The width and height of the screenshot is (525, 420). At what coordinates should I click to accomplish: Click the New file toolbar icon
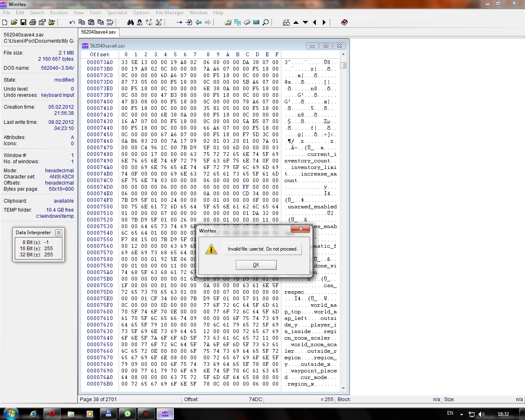5,23
